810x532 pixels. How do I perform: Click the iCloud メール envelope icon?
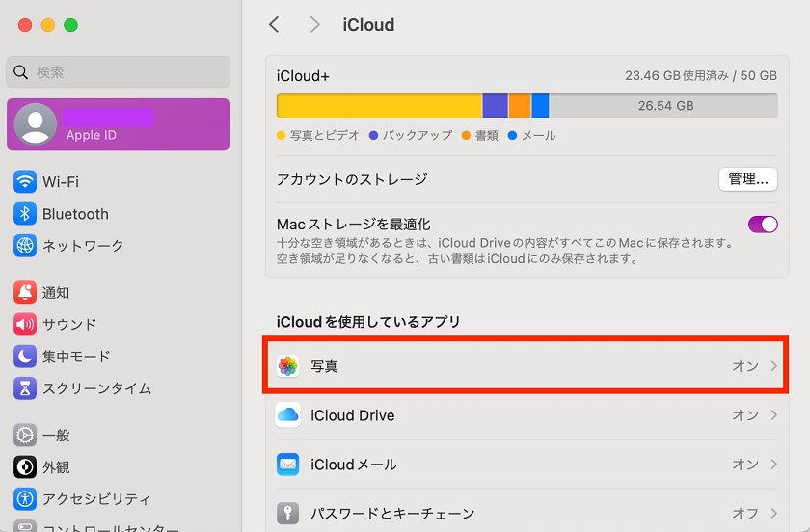click(287, 465)
